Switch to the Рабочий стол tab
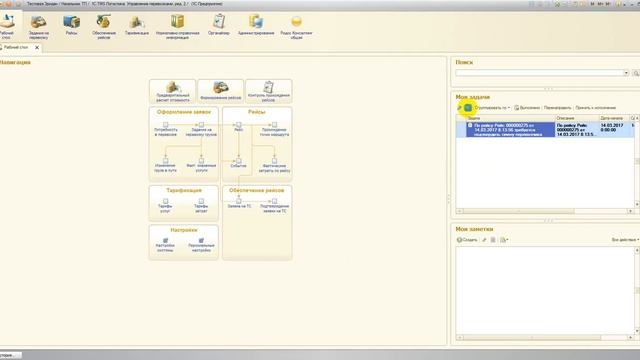640x360 pixels. point(16,47)
